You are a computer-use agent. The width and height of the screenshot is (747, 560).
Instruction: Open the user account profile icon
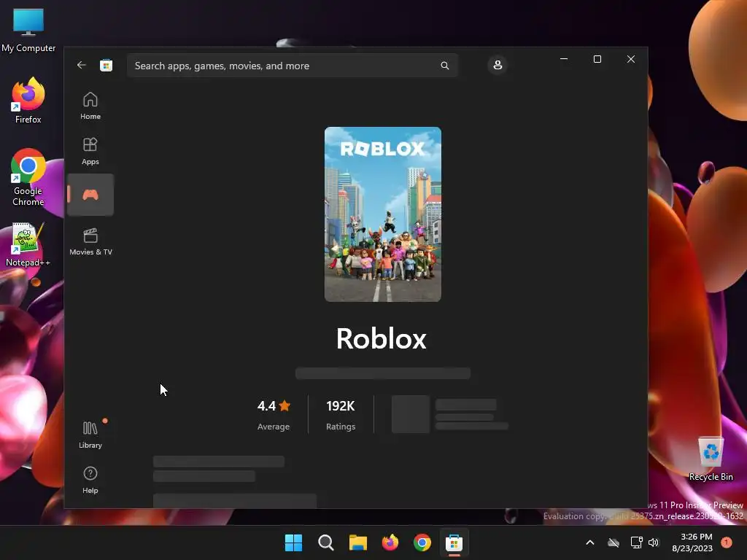[x=498, y=65]
